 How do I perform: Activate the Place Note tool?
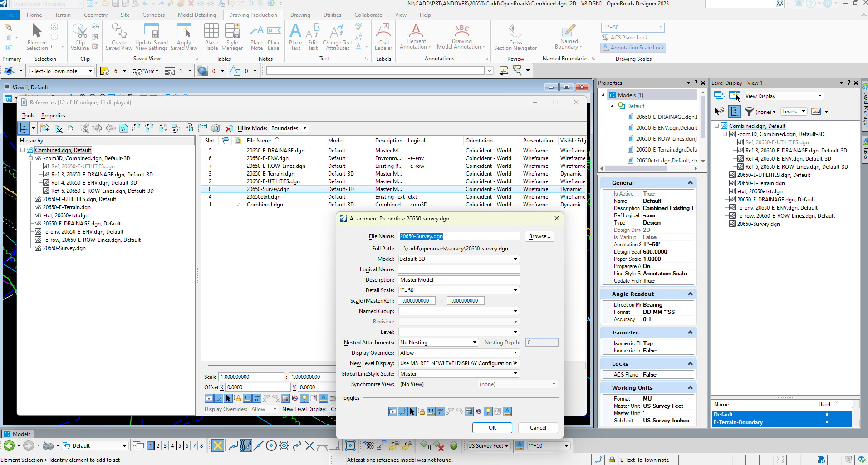click(x=256, y=36)
